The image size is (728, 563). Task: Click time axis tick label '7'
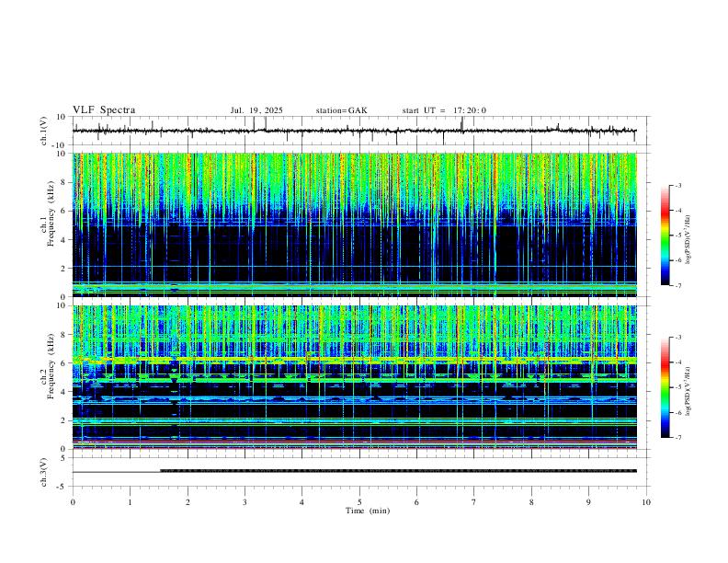474,502
